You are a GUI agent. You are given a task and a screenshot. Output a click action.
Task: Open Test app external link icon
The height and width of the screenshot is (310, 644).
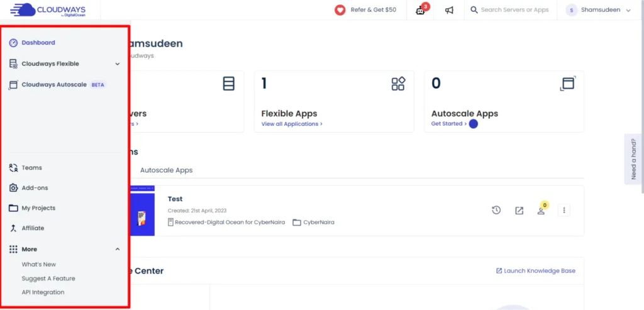[519, 211]
